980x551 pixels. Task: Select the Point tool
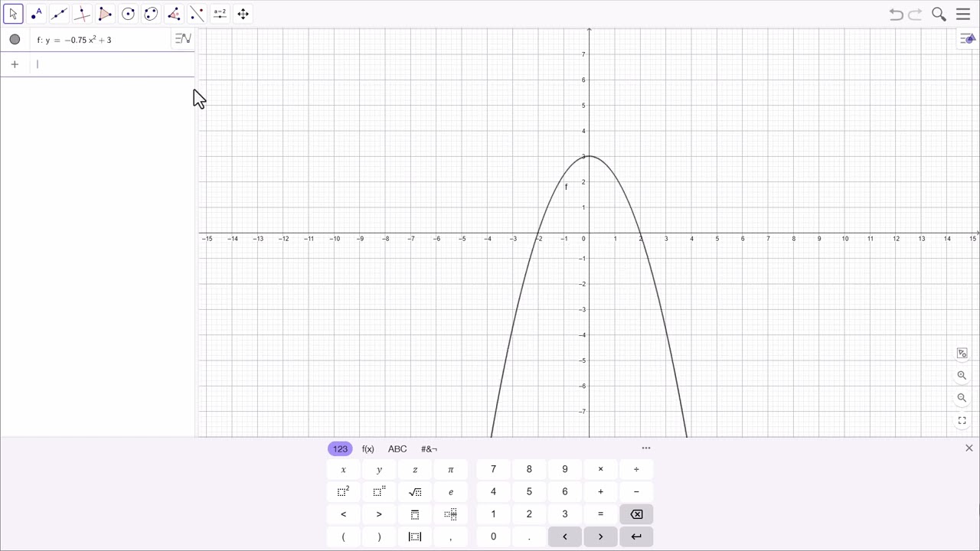pos(36,14)
